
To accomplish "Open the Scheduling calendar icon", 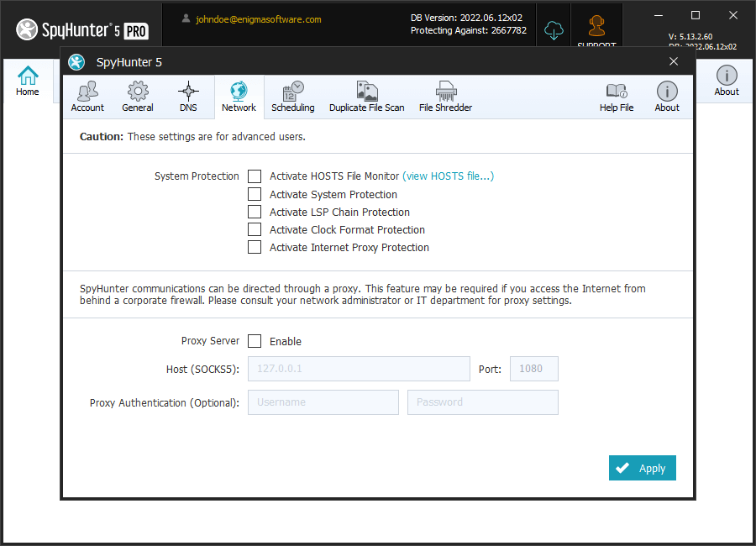I will [292, 92].
